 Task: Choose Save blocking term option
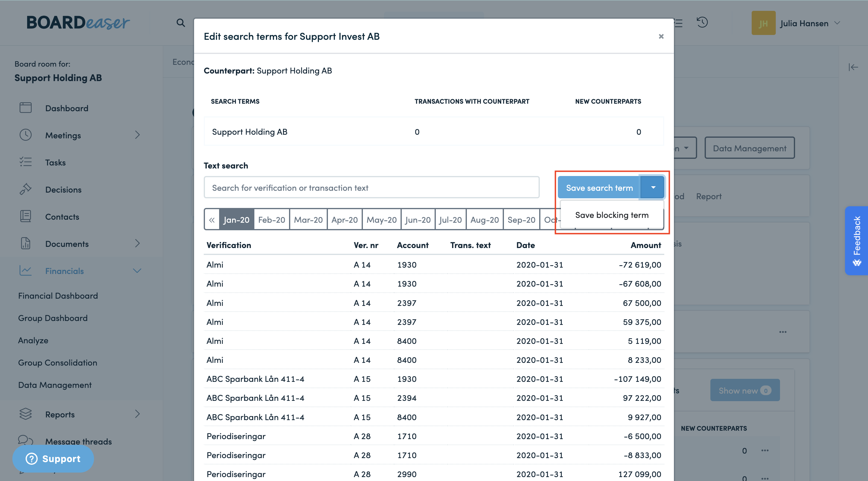pos(612,215)
